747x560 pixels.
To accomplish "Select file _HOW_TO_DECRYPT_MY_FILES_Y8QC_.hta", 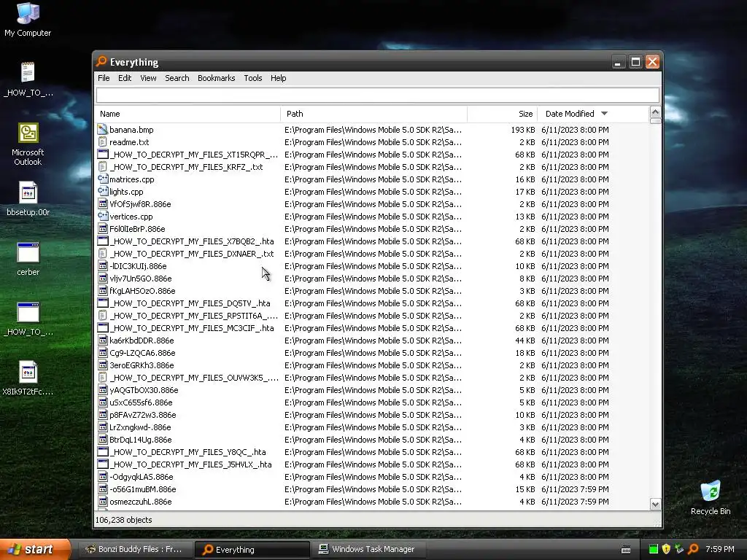I will point(187,452).
